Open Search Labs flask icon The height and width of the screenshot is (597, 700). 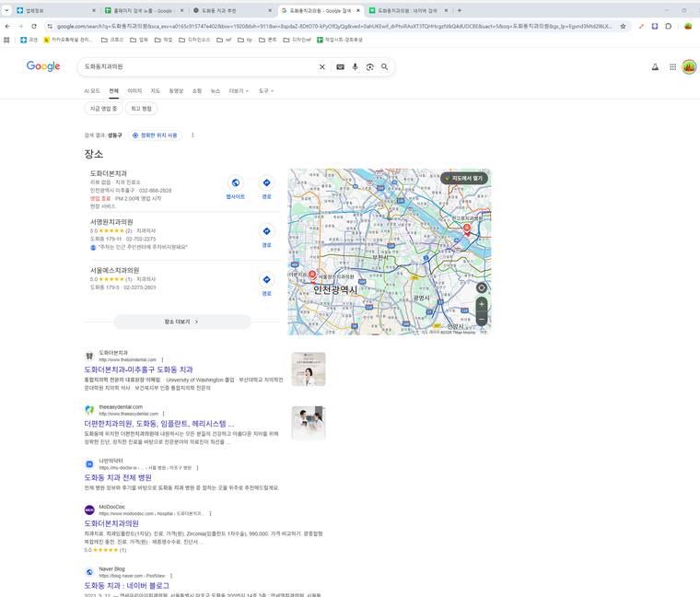(655, 67)
